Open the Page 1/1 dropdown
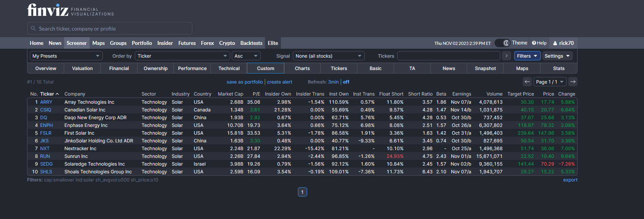 pos(550,82)
